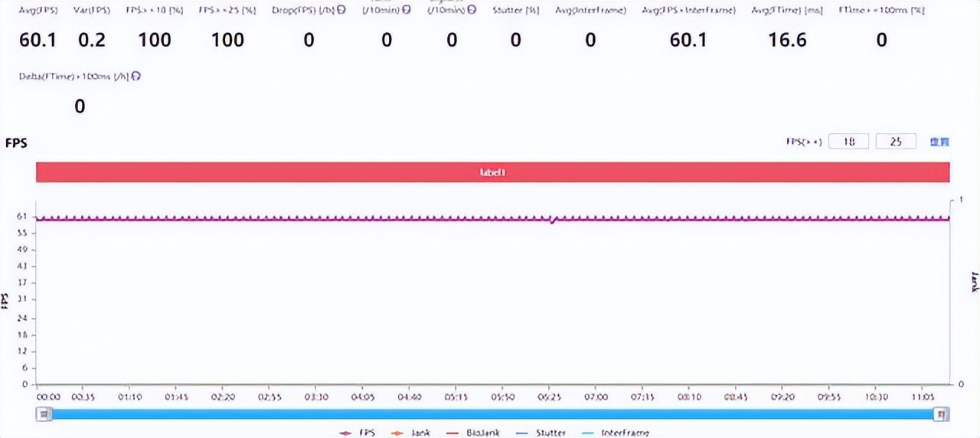
Task: Click the blue reset link beside FPS thresholds
Action: point(939,142)
